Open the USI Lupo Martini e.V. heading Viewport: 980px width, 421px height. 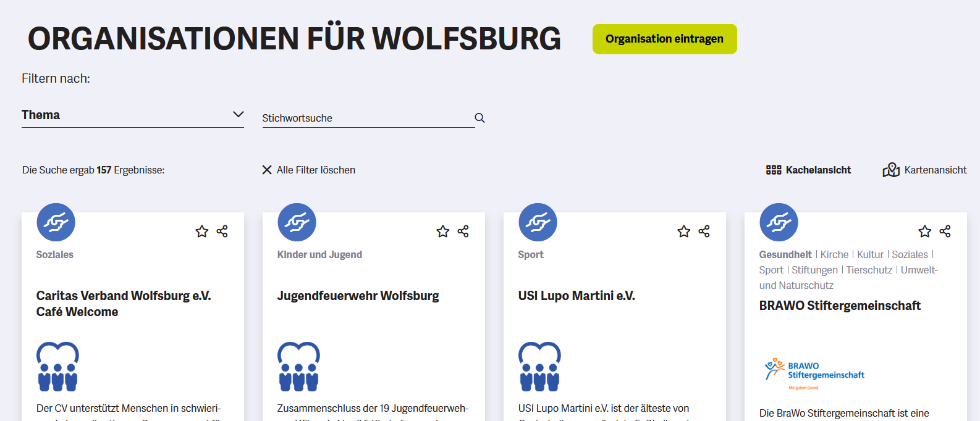[577, 296]
